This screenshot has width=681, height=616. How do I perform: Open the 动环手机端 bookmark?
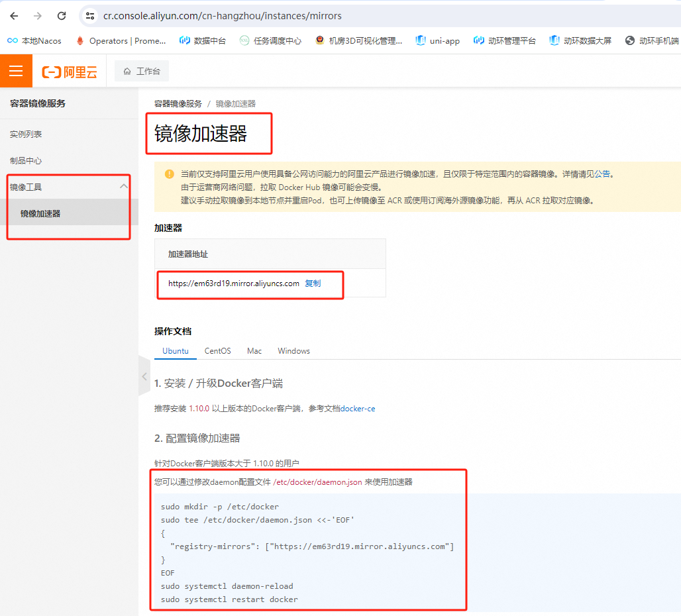coord(651,41)
